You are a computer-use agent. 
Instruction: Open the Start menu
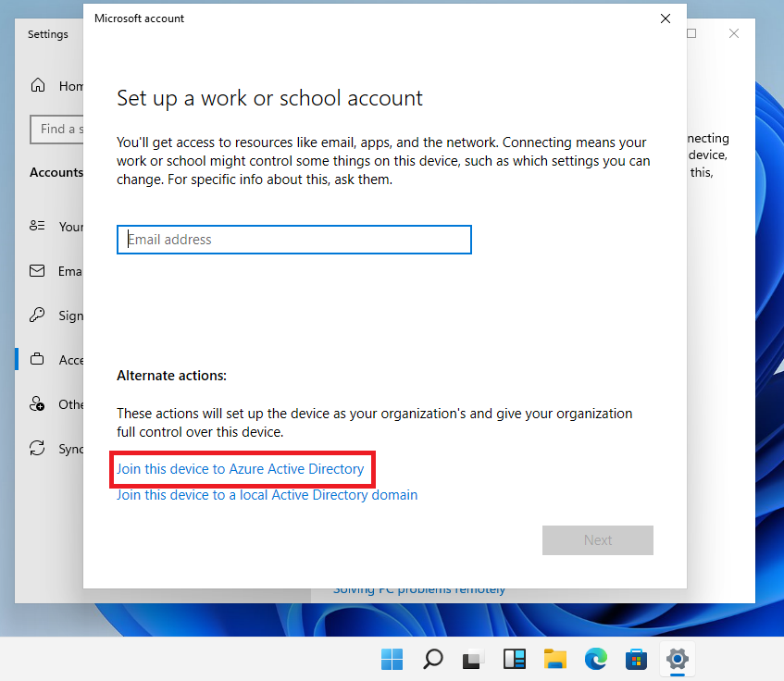392,660
